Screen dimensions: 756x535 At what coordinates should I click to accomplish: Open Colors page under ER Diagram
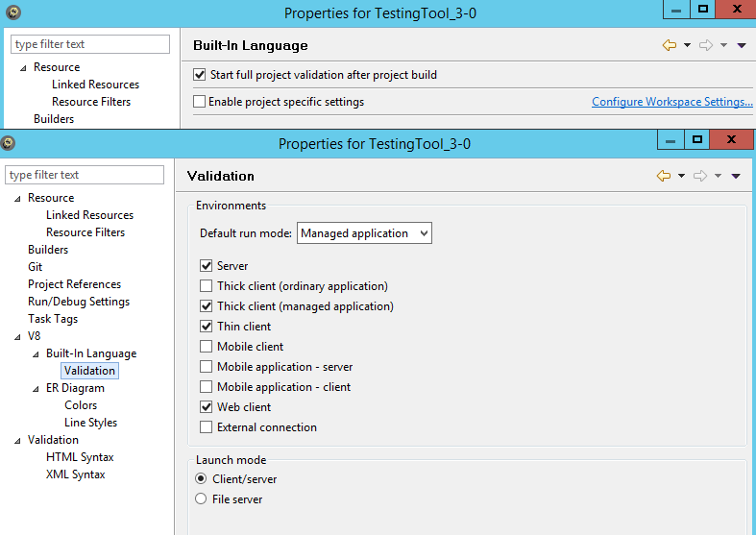point(81,405)
